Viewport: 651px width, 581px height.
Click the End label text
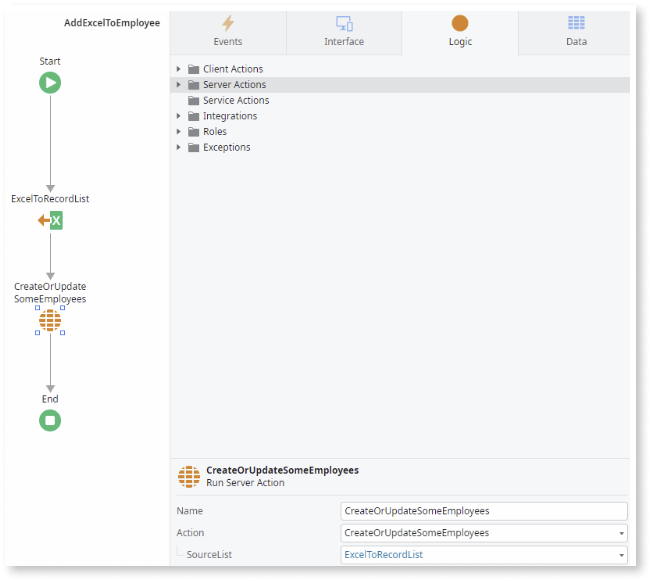pos(50,399)
